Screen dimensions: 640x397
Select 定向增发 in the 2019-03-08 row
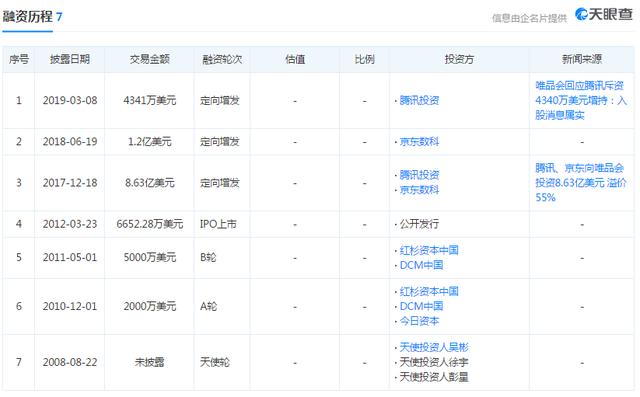220,100
